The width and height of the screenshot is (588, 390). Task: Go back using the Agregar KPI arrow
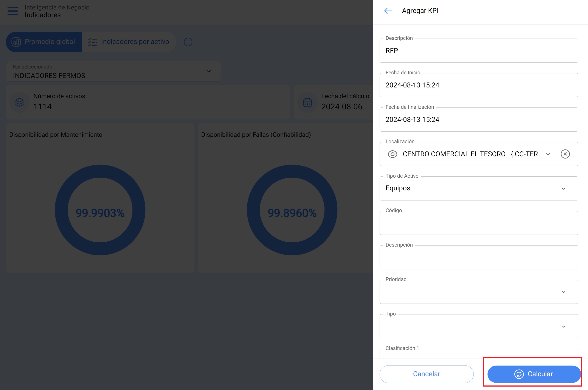(x=388, y=11)
